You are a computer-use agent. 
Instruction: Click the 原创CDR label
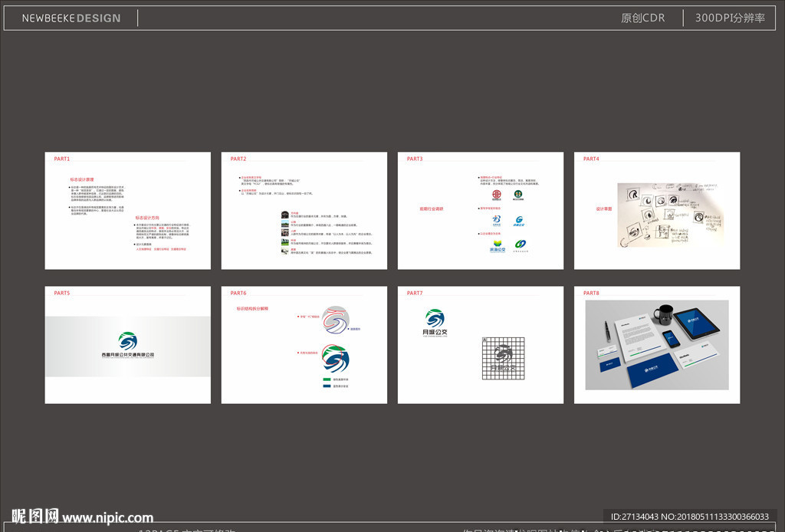[643, 18]
